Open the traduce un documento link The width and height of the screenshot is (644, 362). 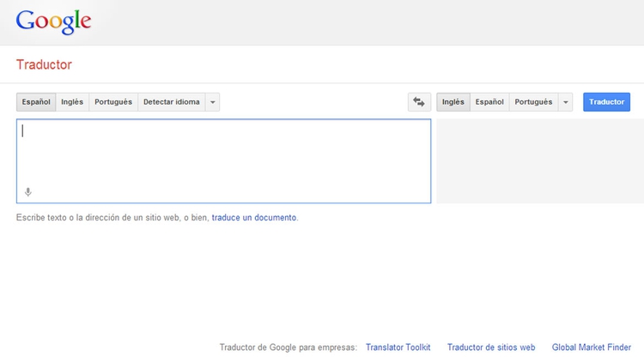(x=254, y=218)
